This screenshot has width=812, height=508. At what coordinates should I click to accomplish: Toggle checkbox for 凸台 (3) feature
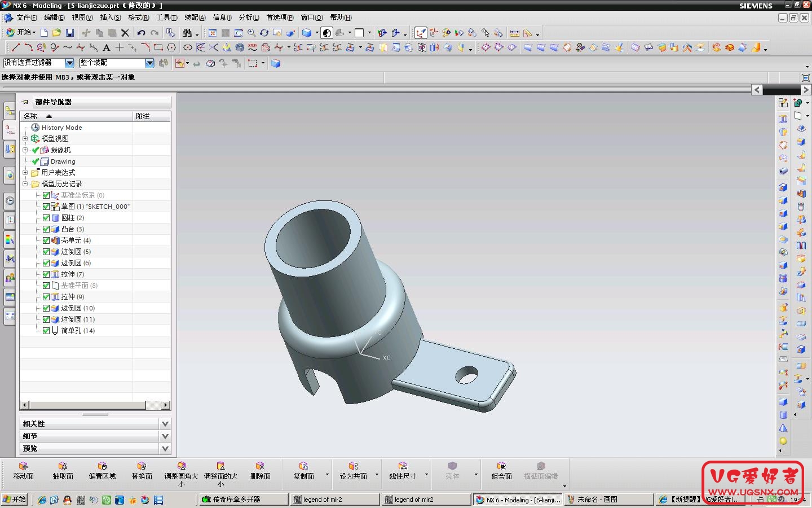tap(46, 229)
